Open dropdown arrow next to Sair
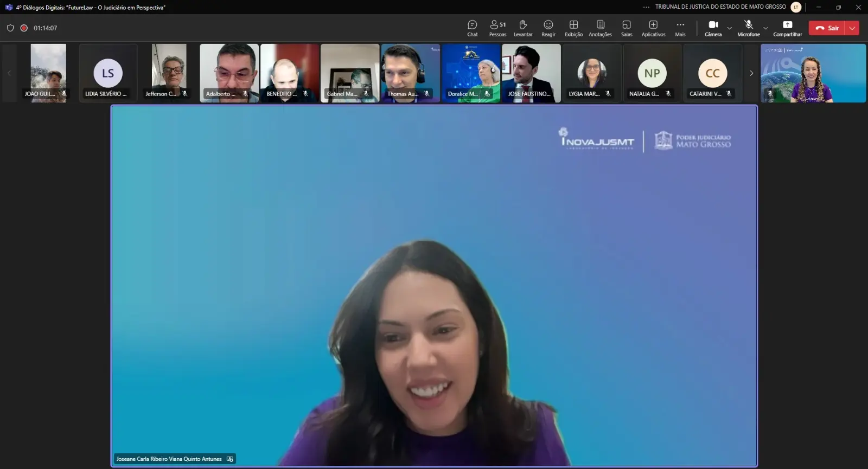Viewport: 868px width, 469px height. (x=852, y=28)
